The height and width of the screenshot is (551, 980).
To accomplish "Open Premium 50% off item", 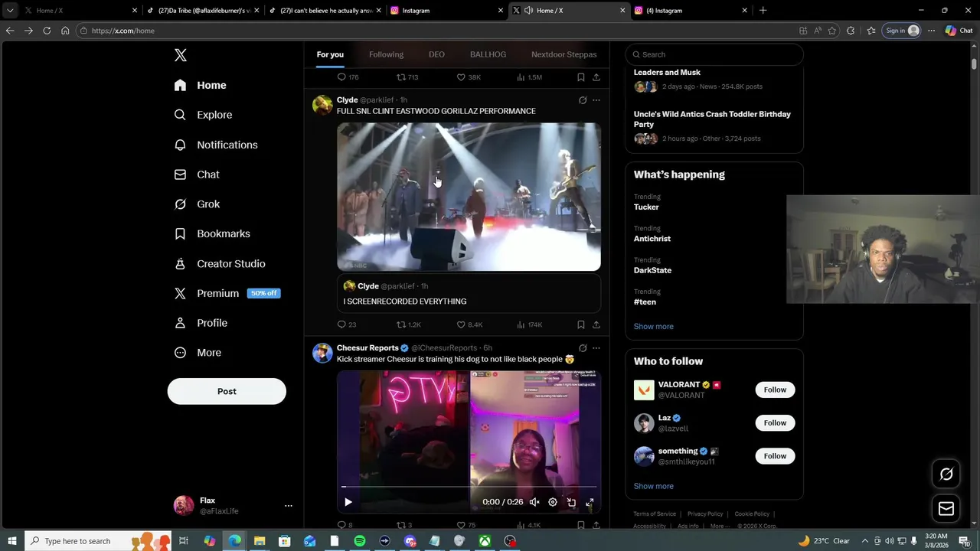I will pos(227,293).
